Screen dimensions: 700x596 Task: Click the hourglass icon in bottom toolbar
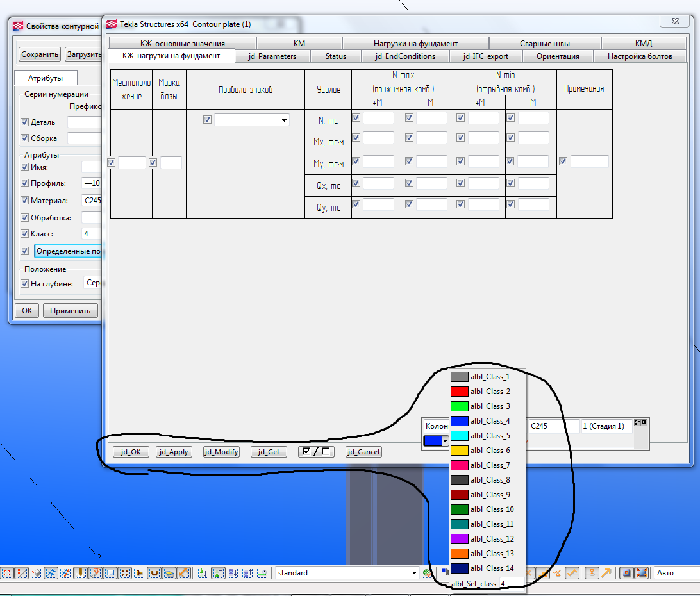coord(593,573)
